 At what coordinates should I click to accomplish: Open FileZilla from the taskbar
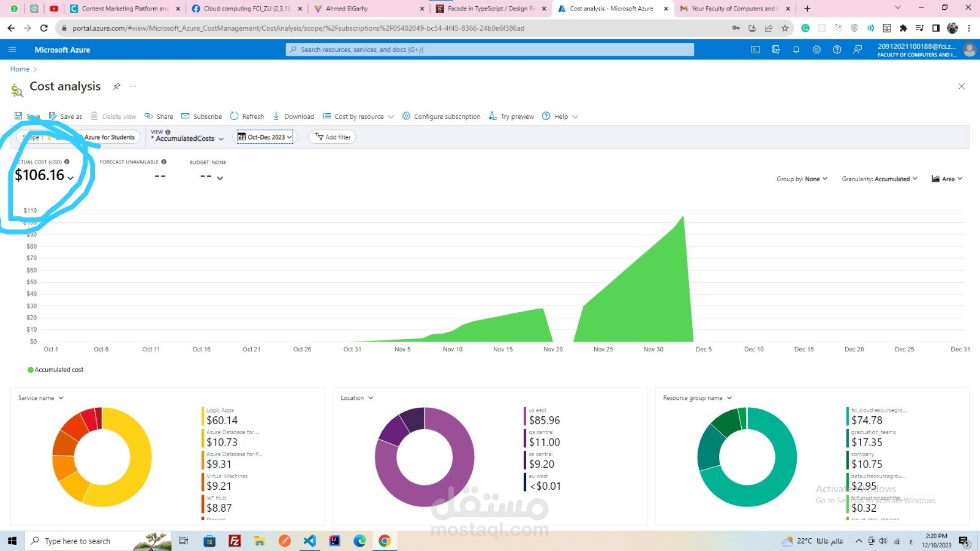(235, 541)
